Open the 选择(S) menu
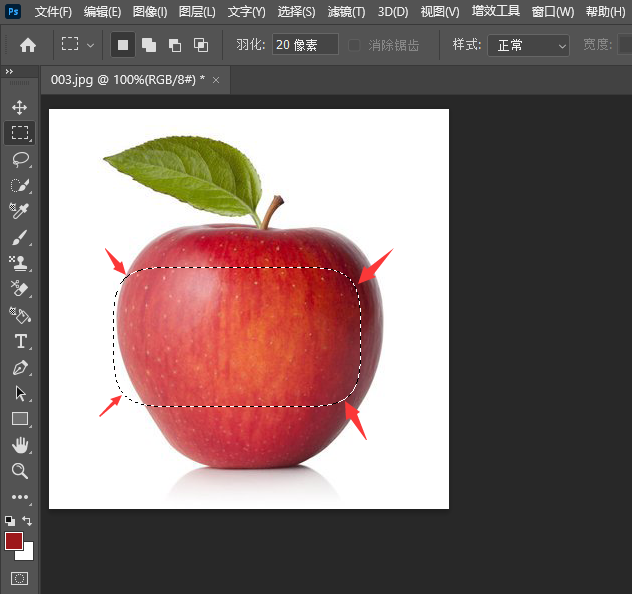Viewport: 632px width, 594px height. (296, 12)
